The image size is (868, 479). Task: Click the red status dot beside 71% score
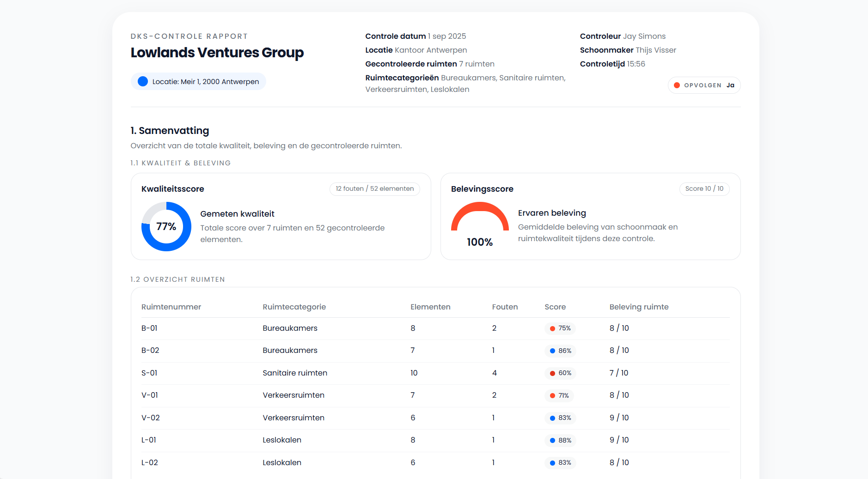pyautogui.click(x=552, y=395)
